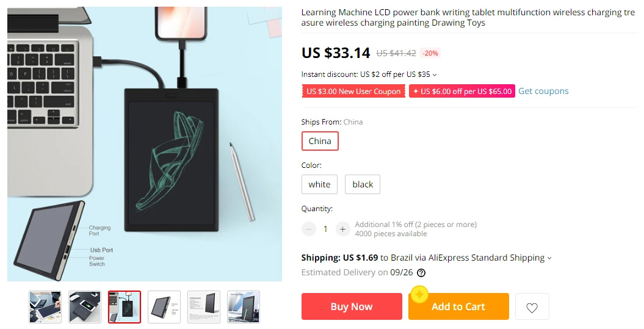Increase quantity with plus button
Screen dimensions: 644x329
pyautogui.click(x=342, y=229)
